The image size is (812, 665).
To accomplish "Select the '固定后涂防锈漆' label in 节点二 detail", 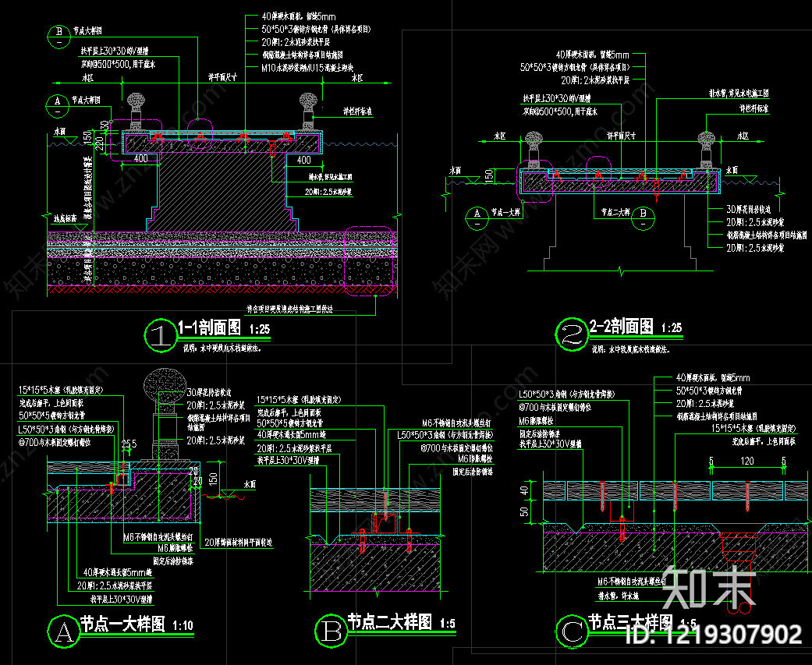I will coord(473,472).
